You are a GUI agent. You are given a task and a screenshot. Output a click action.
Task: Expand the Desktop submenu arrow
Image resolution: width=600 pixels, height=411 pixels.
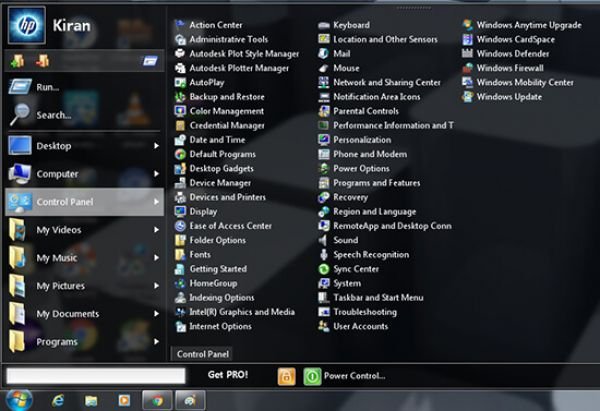tap(156, 146)
